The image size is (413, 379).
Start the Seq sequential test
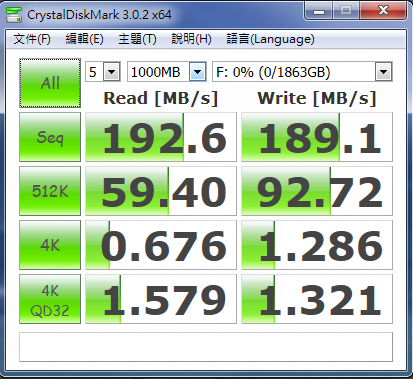coord(50,137)
